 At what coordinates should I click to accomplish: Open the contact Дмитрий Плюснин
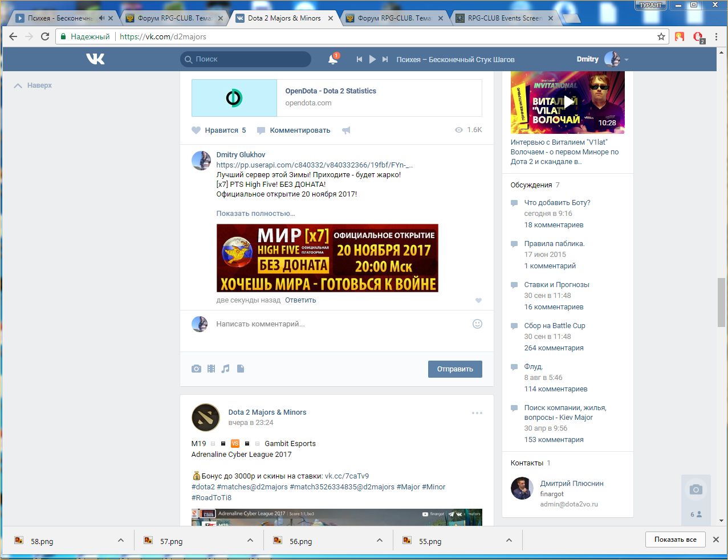click(x=572, y=483)
